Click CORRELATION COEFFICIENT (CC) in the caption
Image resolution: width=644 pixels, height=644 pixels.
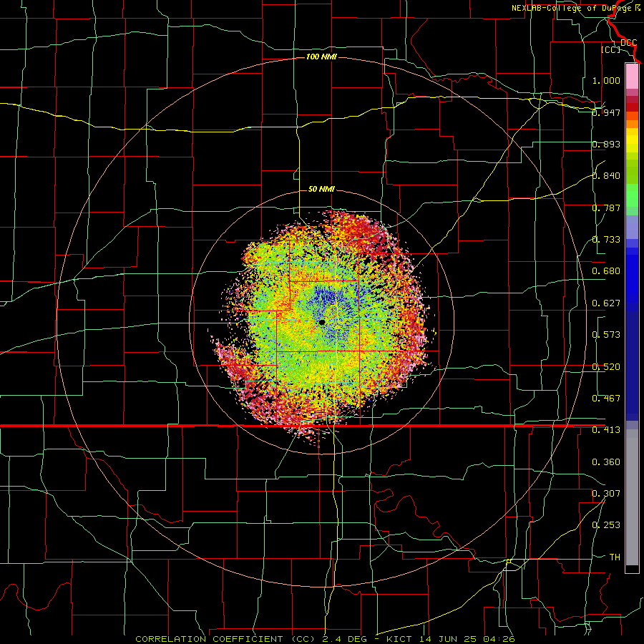(x=225, y=639)
